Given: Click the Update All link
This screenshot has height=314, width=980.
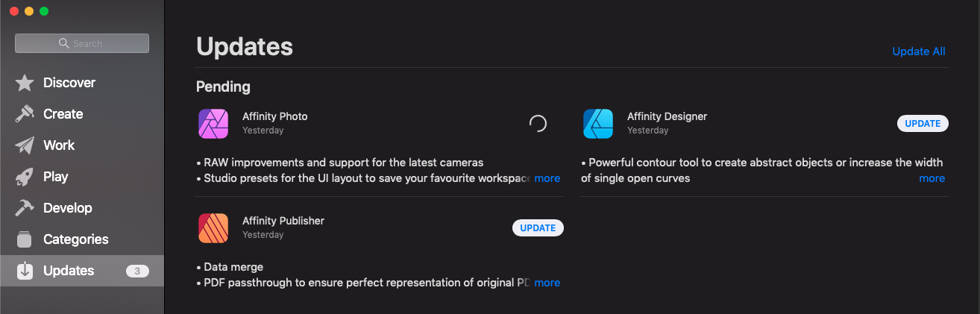Looking at the screenshot, I should click(919, 51).
